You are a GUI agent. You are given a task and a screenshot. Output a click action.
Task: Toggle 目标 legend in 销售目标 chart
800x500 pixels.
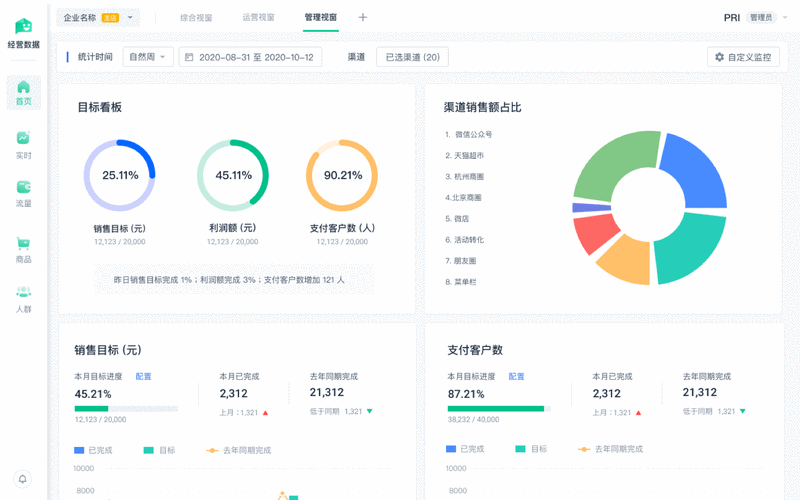[159, 450]
